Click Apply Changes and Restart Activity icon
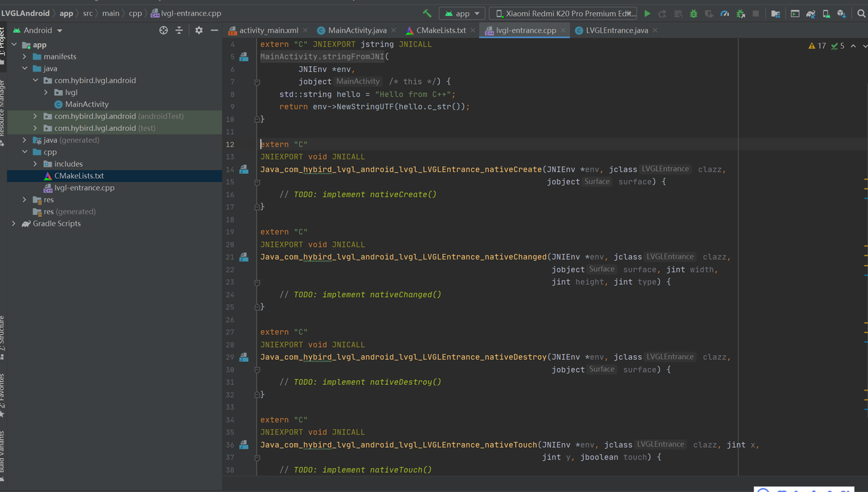This screenshot has width=868, height=492. (663, 14)
